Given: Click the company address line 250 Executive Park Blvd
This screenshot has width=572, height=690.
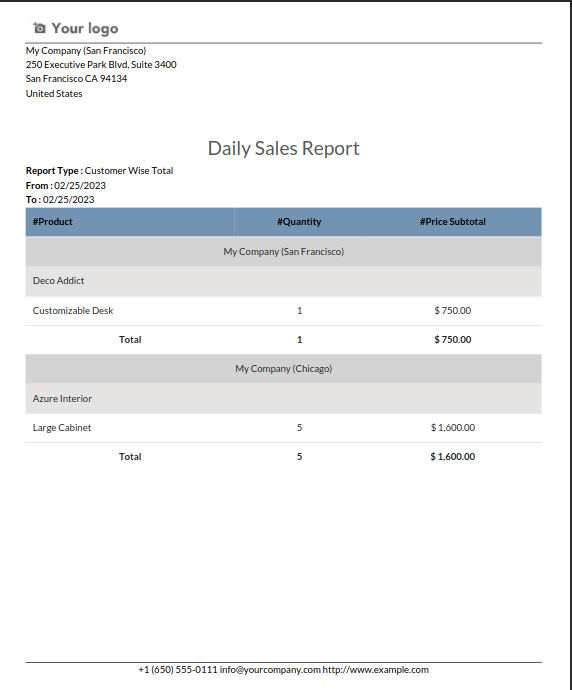Looking at the screenshot, I should coord(101,65).
